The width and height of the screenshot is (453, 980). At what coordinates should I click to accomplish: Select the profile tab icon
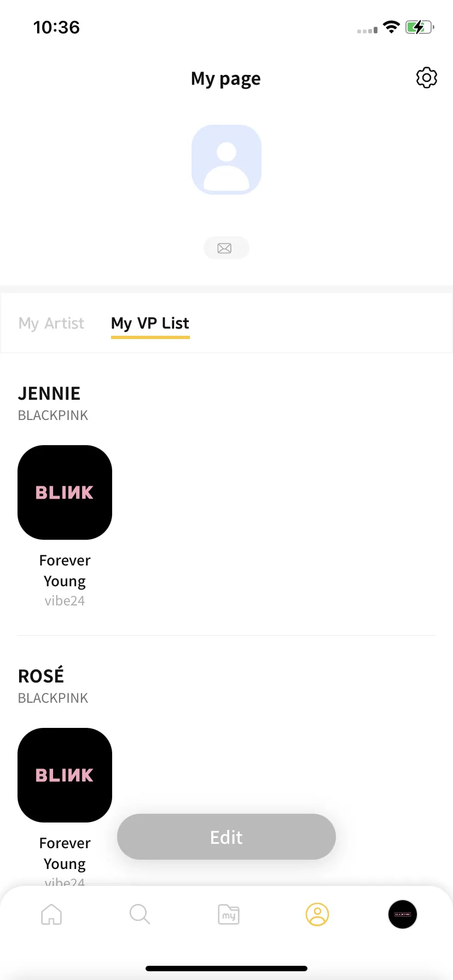point(317,914)
